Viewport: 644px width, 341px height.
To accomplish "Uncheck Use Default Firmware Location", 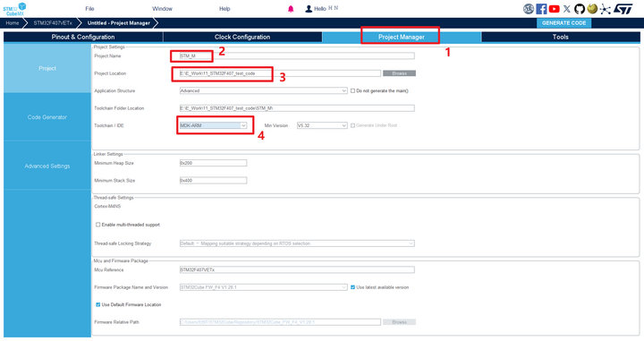I will click(x=97, y=305).
